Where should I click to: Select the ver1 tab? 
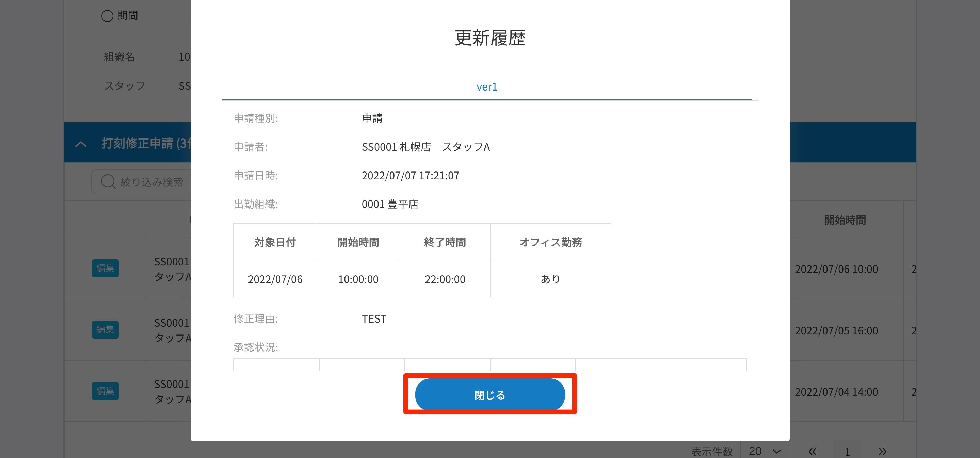pos(486,87)
